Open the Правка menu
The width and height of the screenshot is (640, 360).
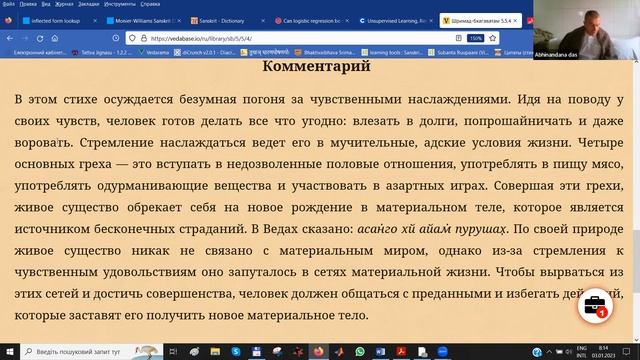pos(28,4)
